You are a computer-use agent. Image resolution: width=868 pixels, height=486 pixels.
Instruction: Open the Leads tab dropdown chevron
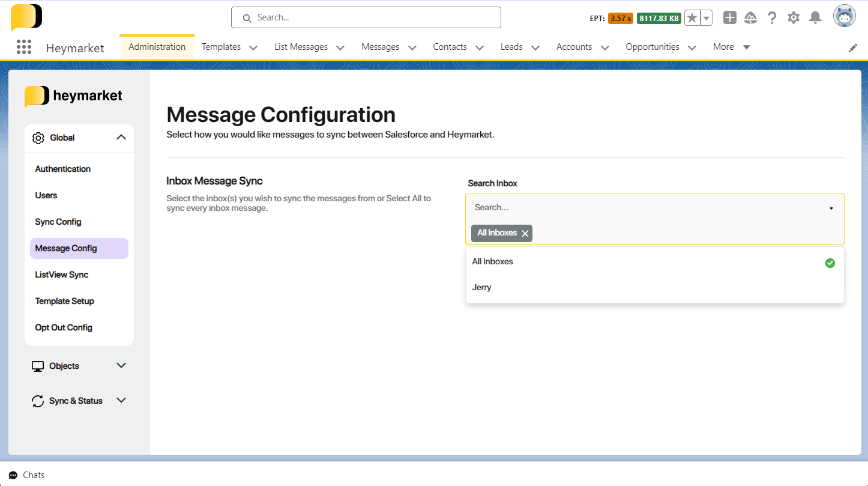click(535, 47)
